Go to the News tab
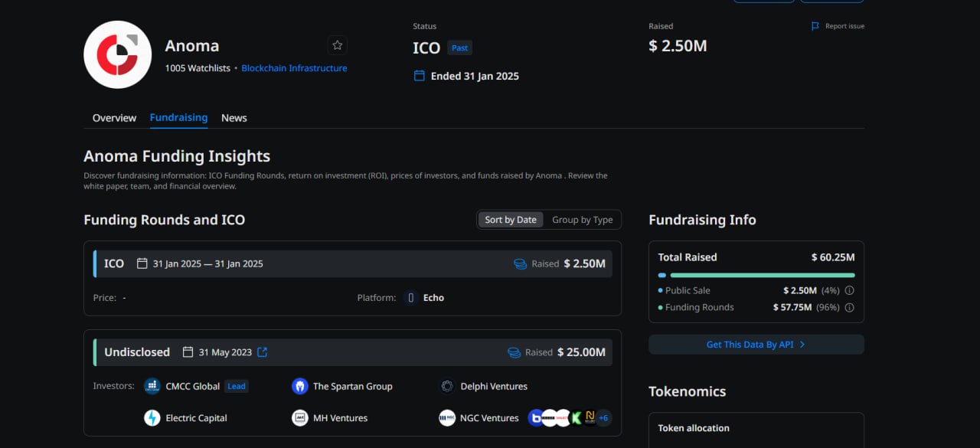Viewport: 980px width, 448px height. (x=234, y=118)
